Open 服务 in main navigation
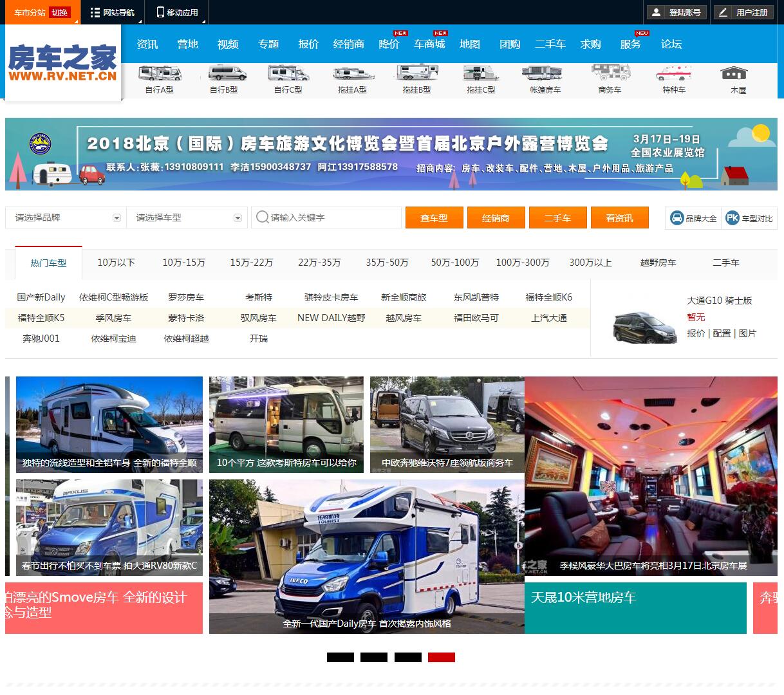Image resolution: width=784 pixels, height=695 pixels. [x=631, y=44]
